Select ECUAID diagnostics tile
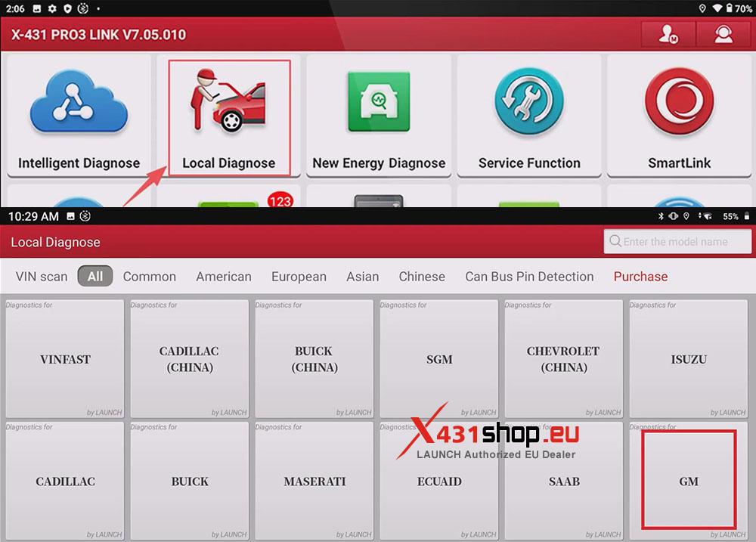This screenshot has height=542, width=756. (x=439, y=481)
